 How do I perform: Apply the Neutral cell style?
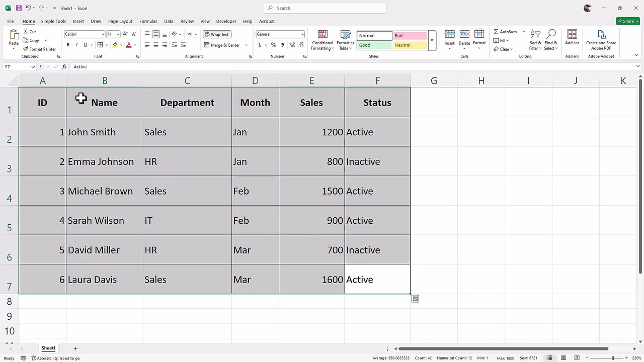[410, 45]
